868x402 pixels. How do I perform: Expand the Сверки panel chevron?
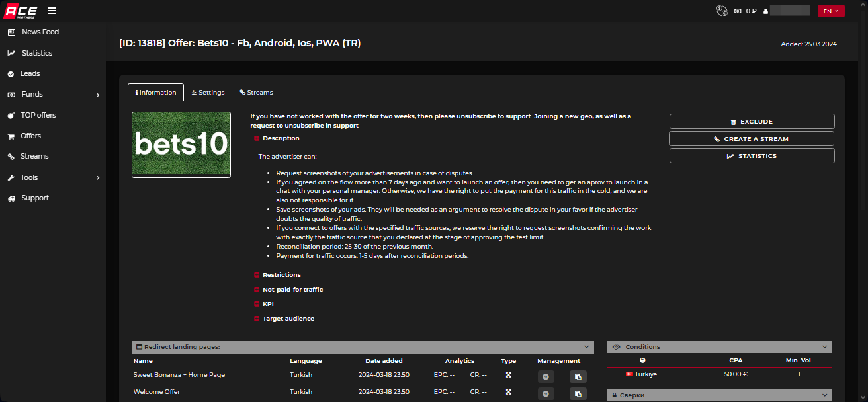824,395
